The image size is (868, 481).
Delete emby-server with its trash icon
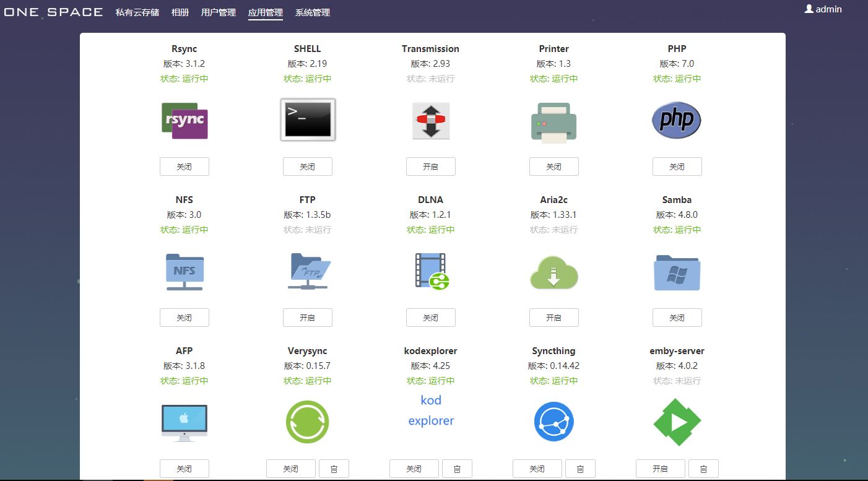[704, 469]
